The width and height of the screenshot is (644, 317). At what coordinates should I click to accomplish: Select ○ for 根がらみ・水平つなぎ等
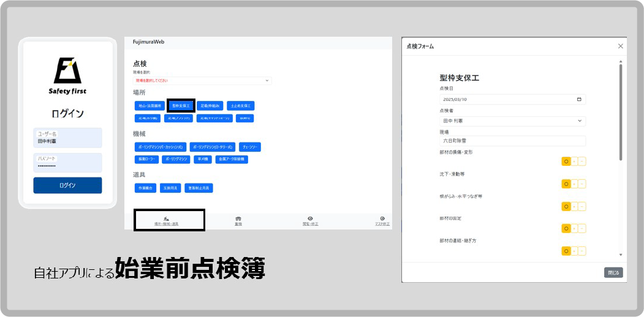point(566,206)
